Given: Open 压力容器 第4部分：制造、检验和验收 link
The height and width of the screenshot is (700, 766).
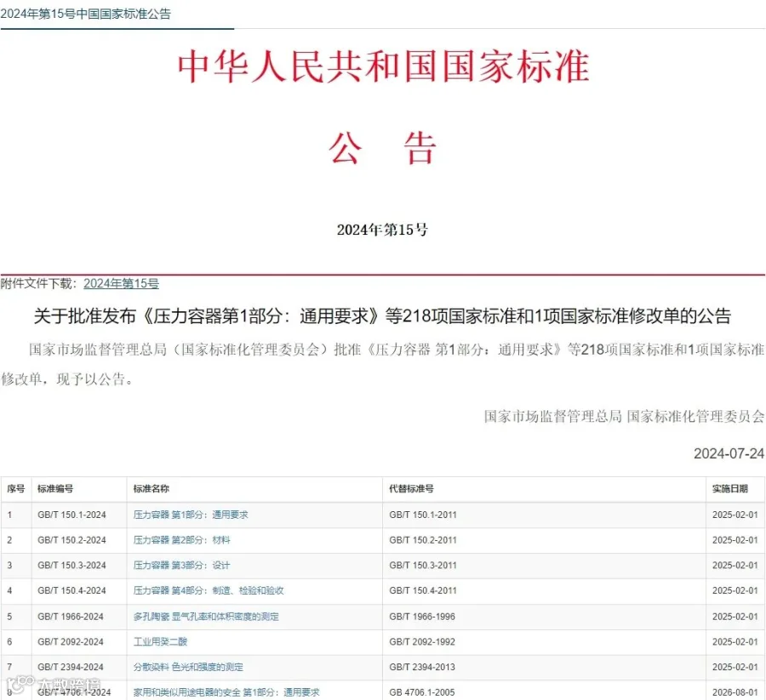Looking at the screenshot, I should [209, 590].
